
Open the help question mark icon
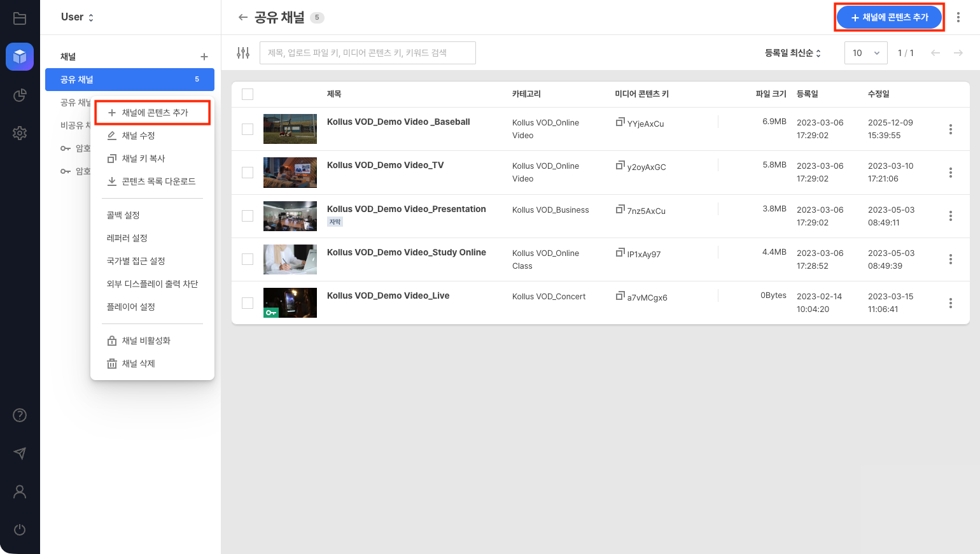point(20,415)
